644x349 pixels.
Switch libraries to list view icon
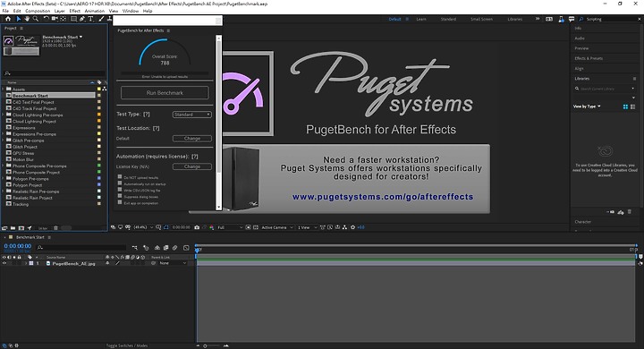point(632,106)
